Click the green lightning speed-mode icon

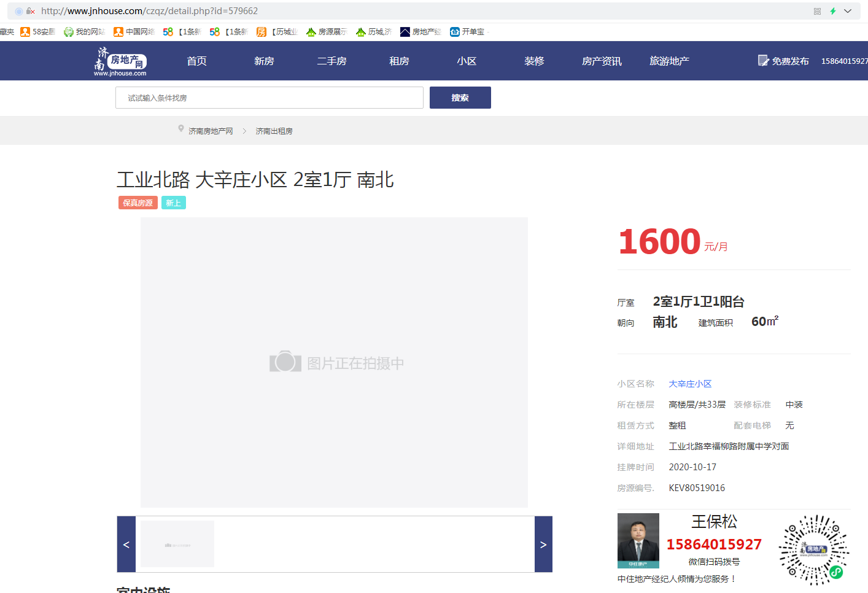pyautogui.click(x=833, y=11)
